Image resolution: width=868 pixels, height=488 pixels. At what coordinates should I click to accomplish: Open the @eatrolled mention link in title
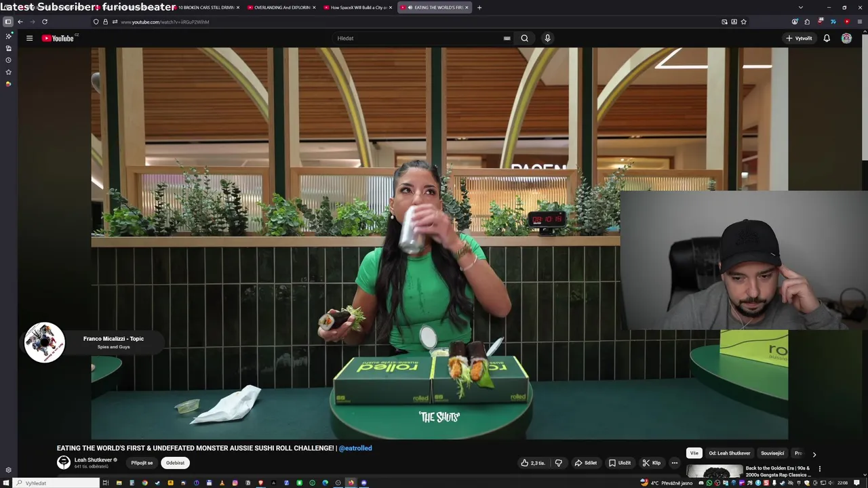355,448
